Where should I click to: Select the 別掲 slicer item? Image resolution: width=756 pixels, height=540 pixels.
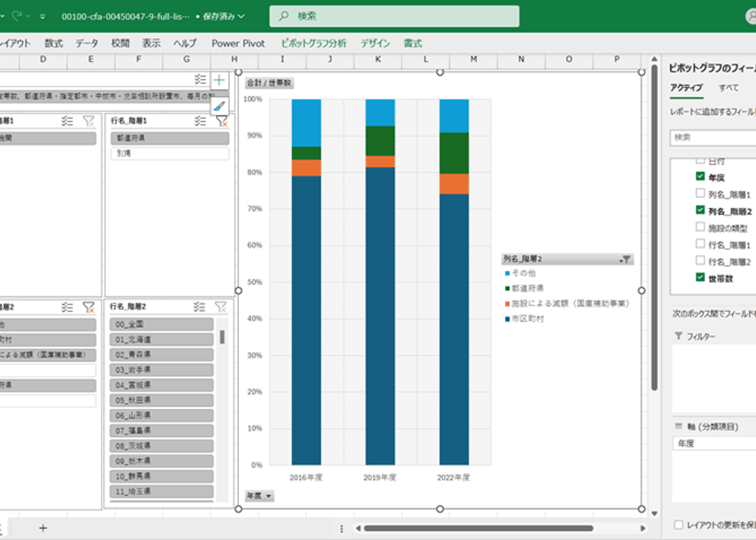coord(169,153)
